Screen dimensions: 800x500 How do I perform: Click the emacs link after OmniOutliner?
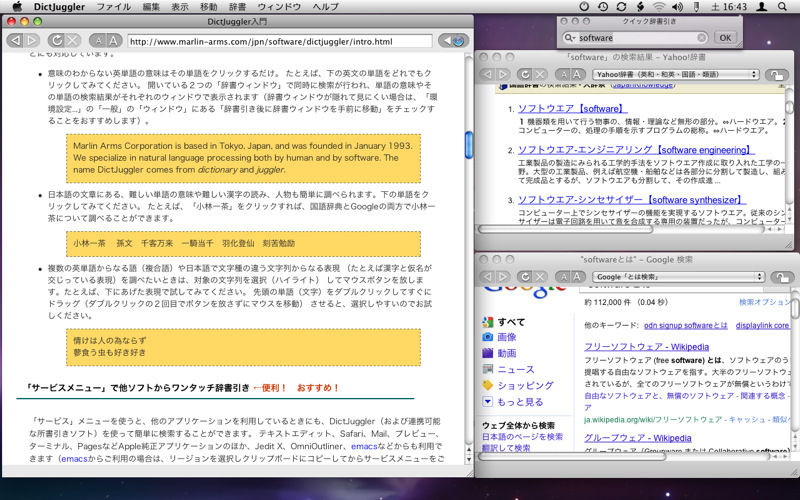pos(364,446)
